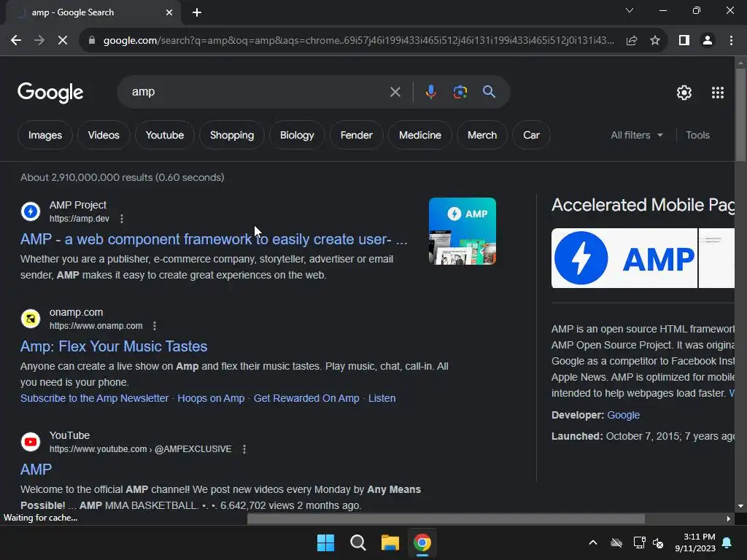Open the Google apps grid
This screenshot has width=747, height=560.
click(x=718, y=93)
